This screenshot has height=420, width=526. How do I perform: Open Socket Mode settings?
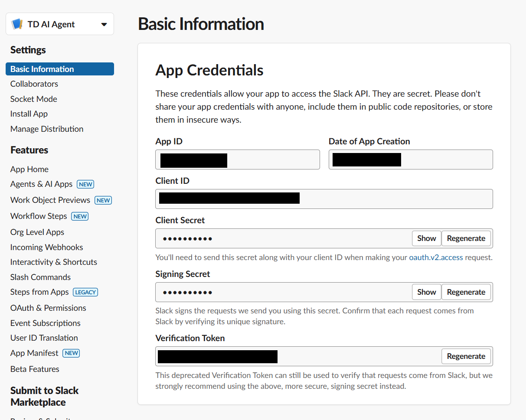pos(34,99)
